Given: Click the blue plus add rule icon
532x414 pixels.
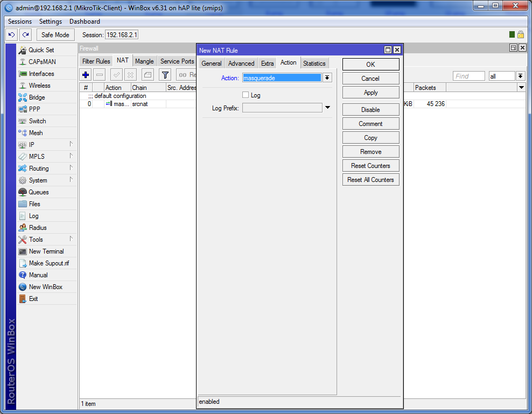Looking at the screenshot, I should (86, 75).
